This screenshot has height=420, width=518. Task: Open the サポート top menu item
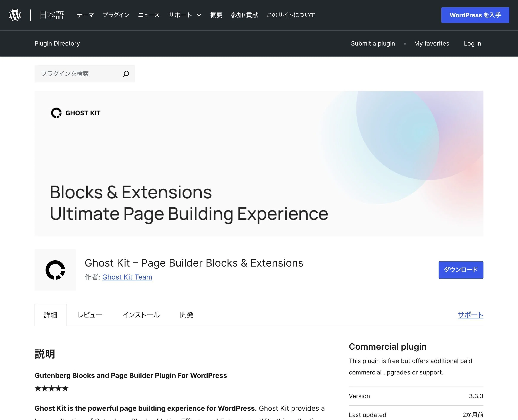tap(180, 15)
